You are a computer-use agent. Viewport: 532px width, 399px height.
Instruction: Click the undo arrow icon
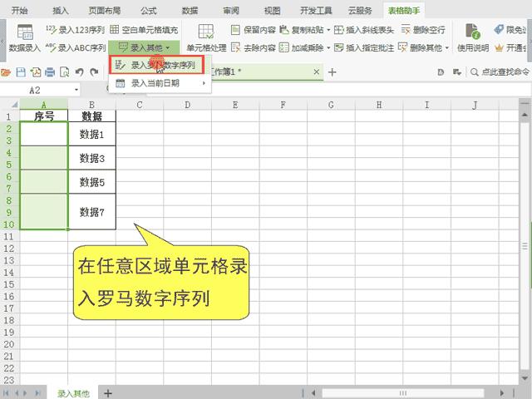pos(80,72)
